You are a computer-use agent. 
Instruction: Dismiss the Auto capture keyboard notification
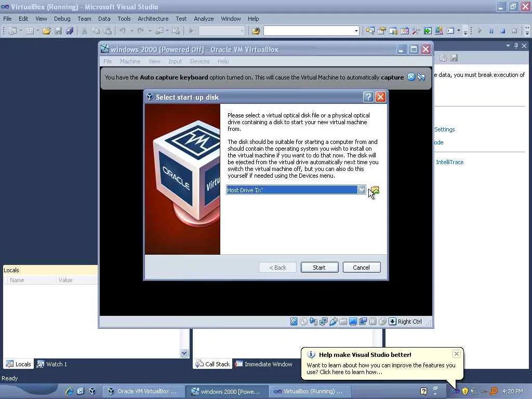pos(411,77)
